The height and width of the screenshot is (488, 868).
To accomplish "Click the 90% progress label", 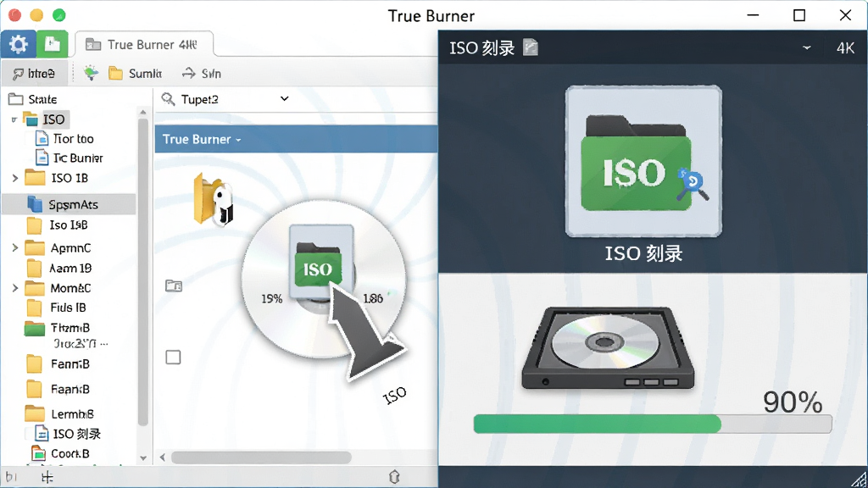I will point(793,402).
